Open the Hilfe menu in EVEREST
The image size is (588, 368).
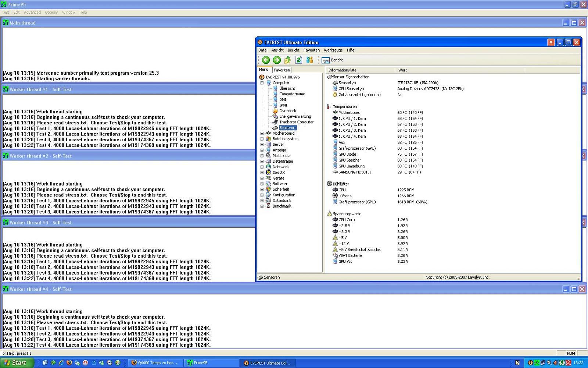[351, 50]
